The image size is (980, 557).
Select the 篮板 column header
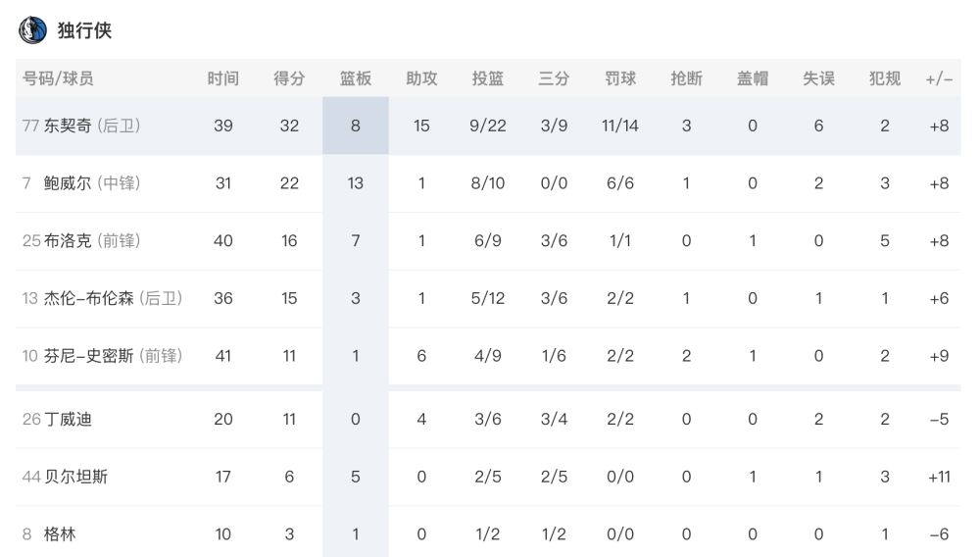(356, 78)
